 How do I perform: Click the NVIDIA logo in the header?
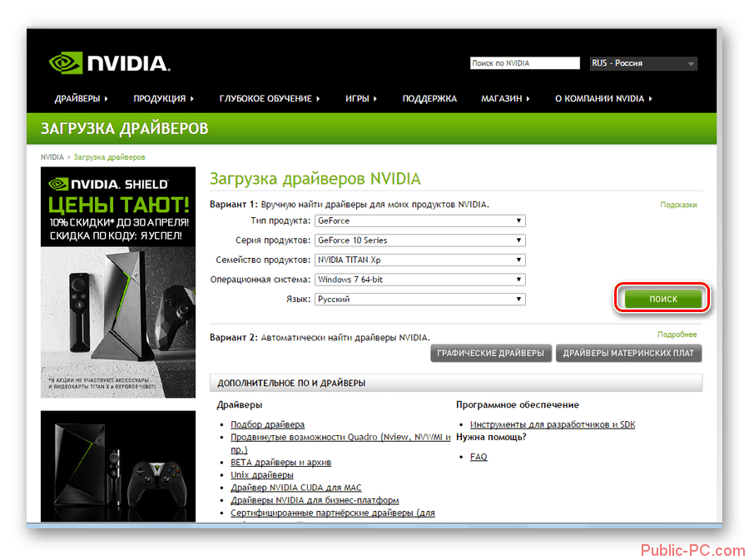pos(109,63)
